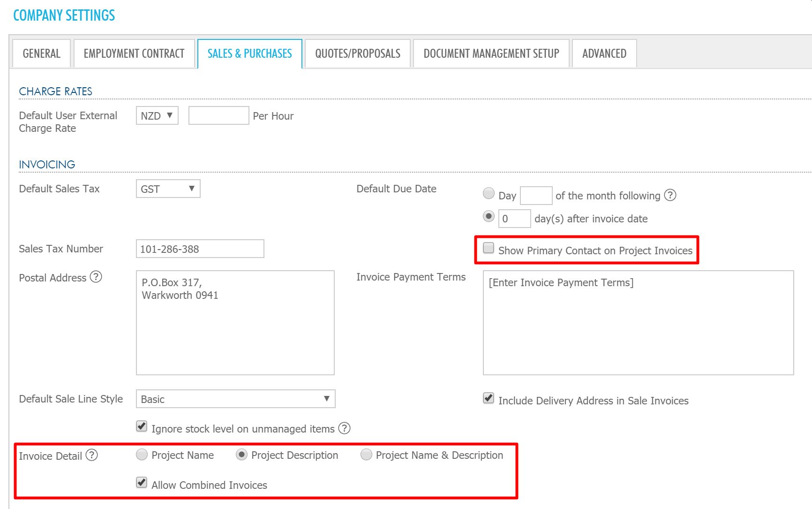This screenshot has width=812, height=509.
Task: Uncheck Include Delivery Address in Sale Invoices
Action: point(489,399)
